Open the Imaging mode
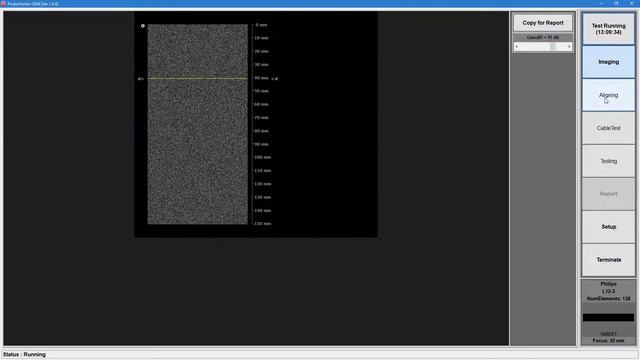 click(x=608, y=62)
